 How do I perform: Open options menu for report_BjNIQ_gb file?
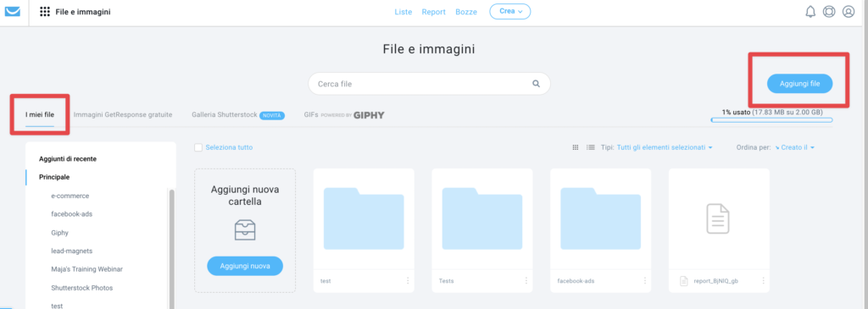(x=764, y=281)
